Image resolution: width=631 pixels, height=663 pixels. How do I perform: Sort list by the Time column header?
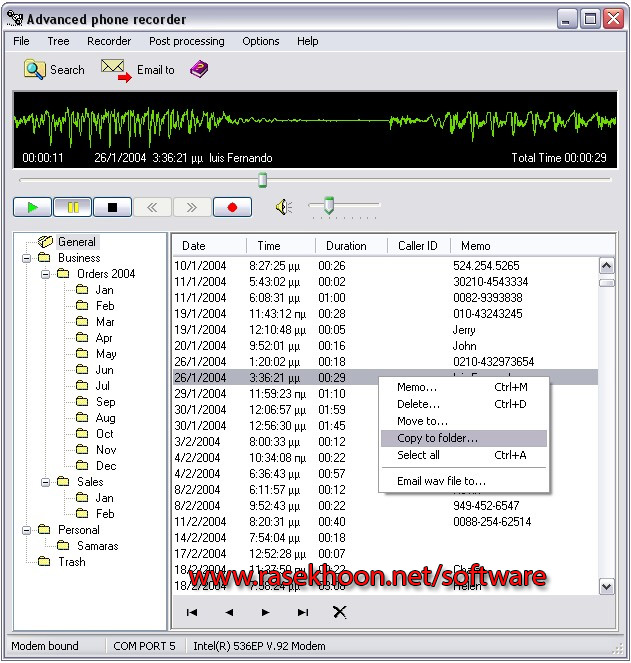click(281, 246)
